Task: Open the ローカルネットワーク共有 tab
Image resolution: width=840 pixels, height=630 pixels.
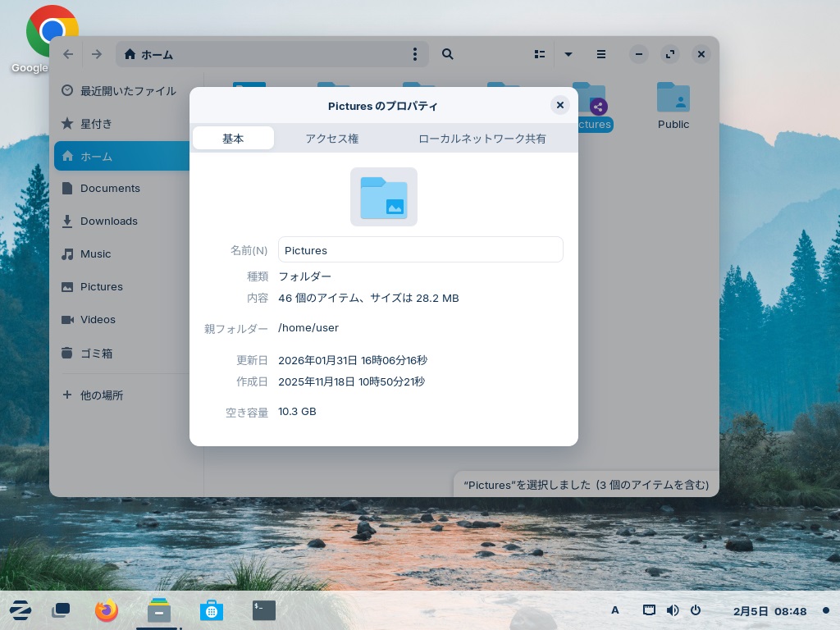Action: click(x=482, y=139)
